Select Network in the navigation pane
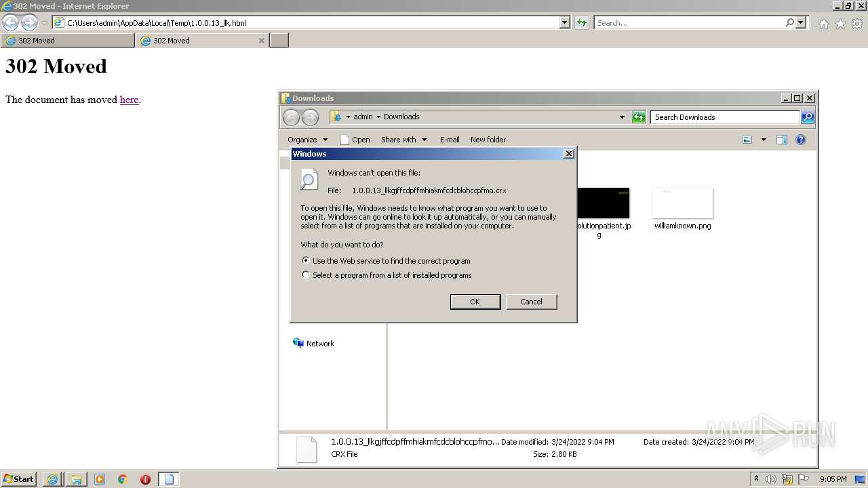This screenshot has width=868, height=488. [313, 344]
